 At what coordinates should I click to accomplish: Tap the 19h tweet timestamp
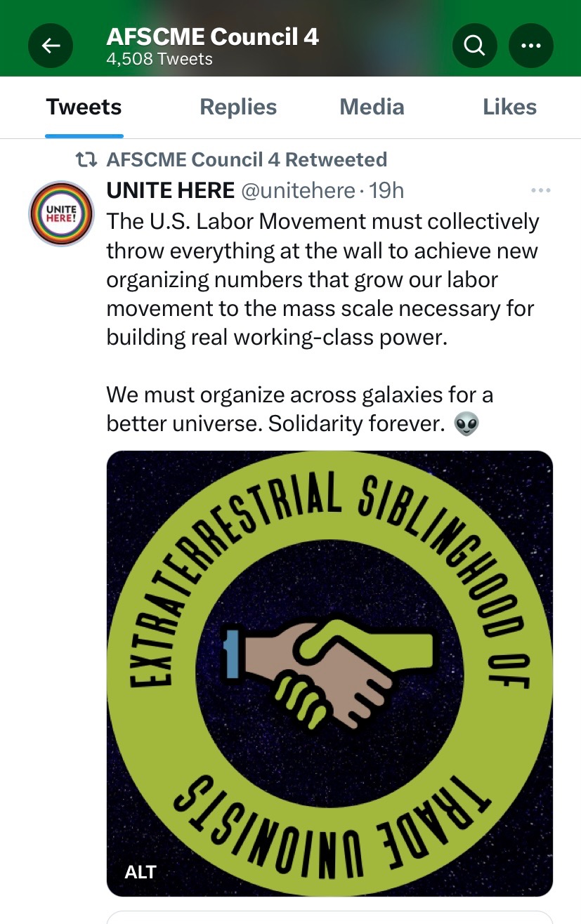[386, 190]
